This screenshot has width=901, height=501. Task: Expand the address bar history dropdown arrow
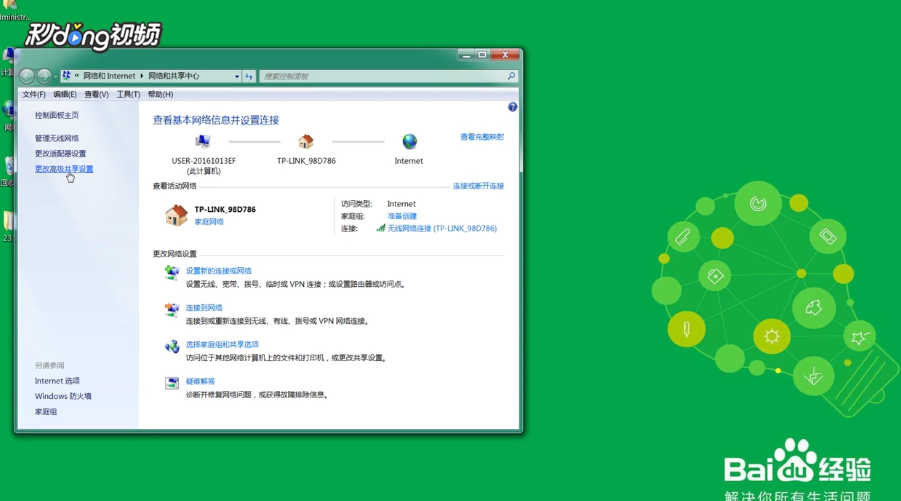pos(237,76)
